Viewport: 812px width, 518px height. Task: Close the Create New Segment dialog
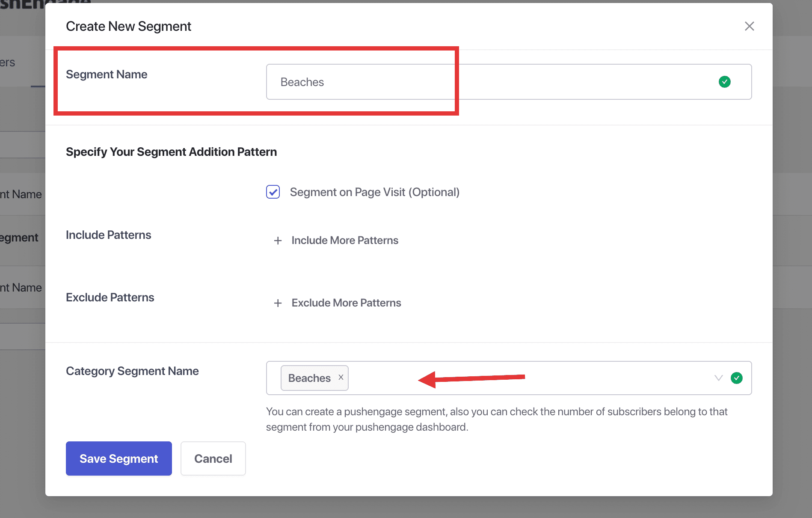(x=749, y=26)
